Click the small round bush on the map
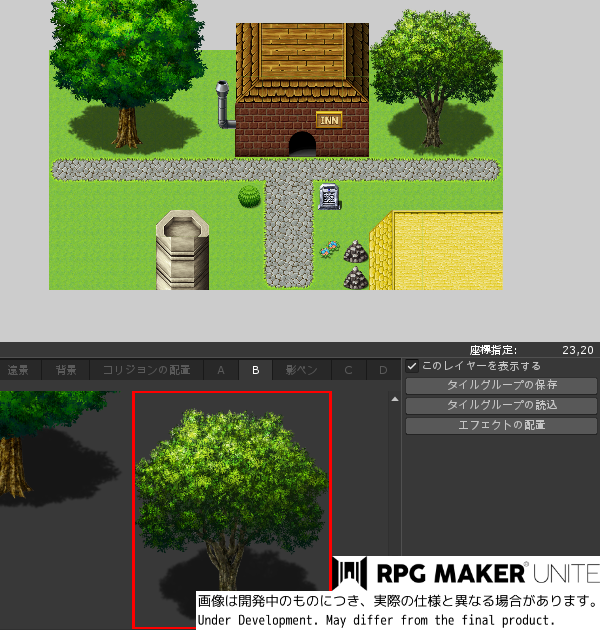 [x=249, y=197]
